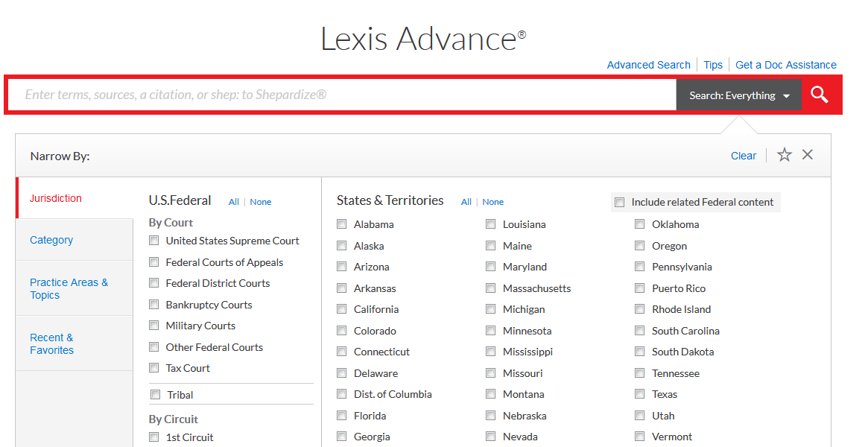Check the California jurisdiction checkbox
The height and width of the screenshot is (447, 868).
click(x=340, y=308)
